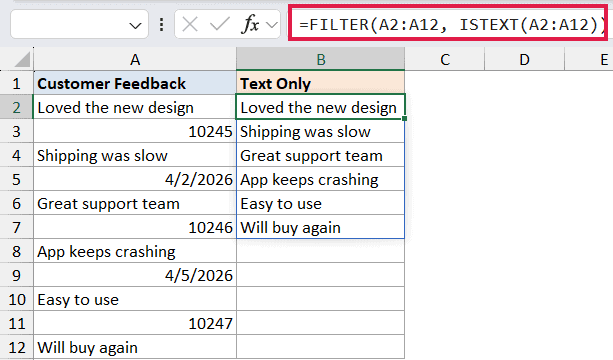
Task: Select column A header
Action: tap(135, 59)
